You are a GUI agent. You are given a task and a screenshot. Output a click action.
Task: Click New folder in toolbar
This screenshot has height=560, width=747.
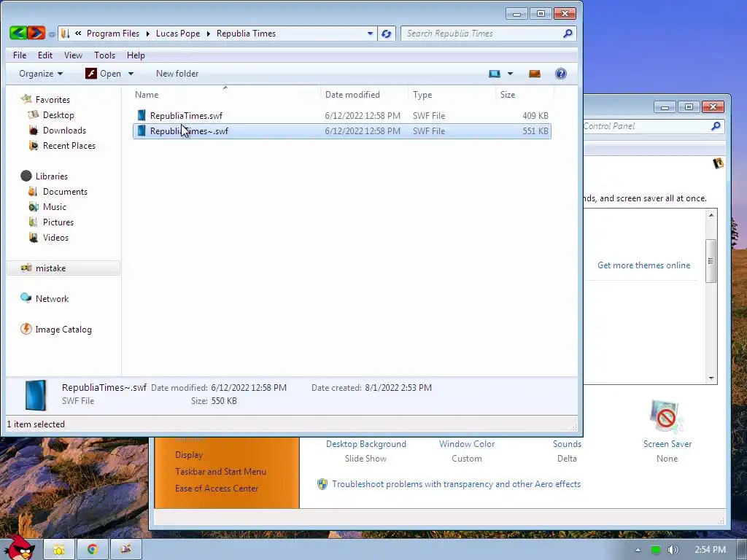(177, 74)
